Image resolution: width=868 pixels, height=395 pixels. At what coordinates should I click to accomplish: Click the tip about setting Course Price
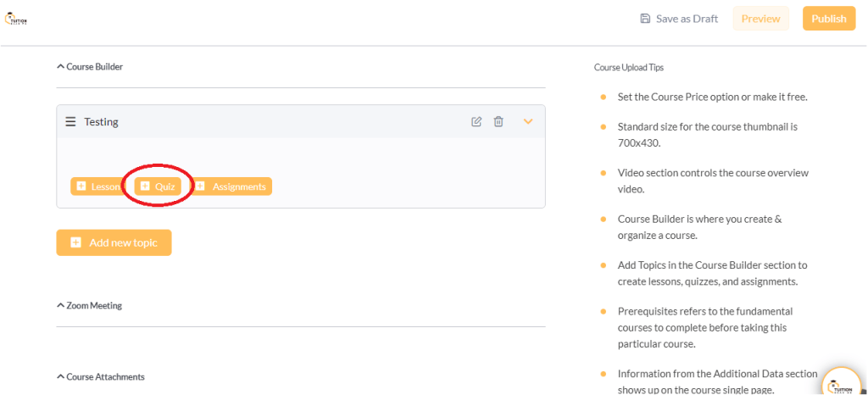pyautogui.click(x=712, y=97)
